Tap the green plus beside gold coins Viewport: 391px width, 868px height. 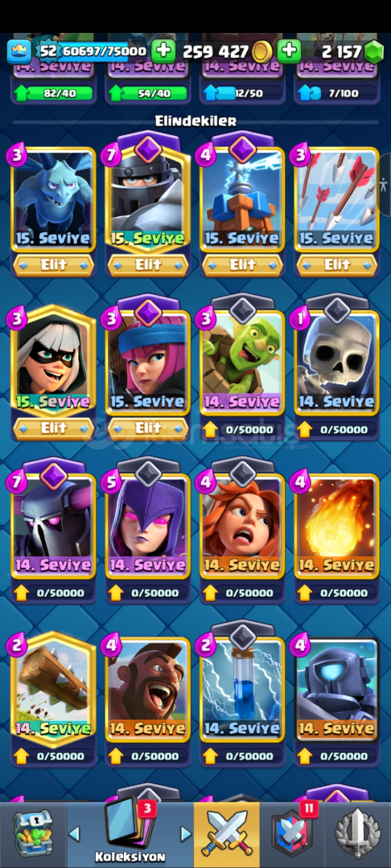click(x=289, y=51)
